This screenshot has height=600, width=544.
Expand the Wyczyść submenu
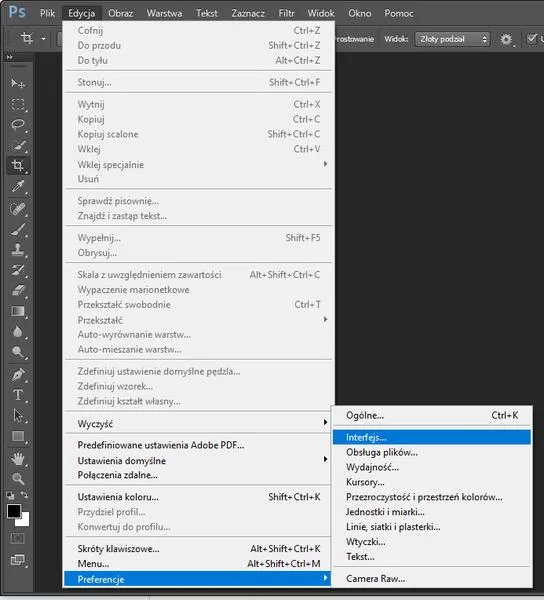198,423
